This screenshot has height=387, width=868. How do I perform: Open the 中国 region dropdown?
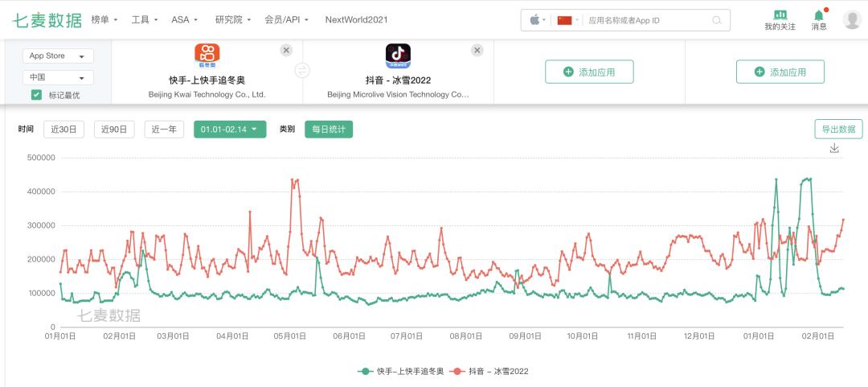point(58,77)
